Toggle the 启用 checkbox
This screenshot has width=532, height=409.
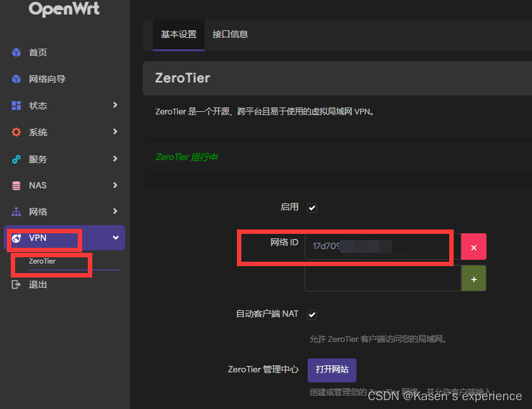pos(312,208)
